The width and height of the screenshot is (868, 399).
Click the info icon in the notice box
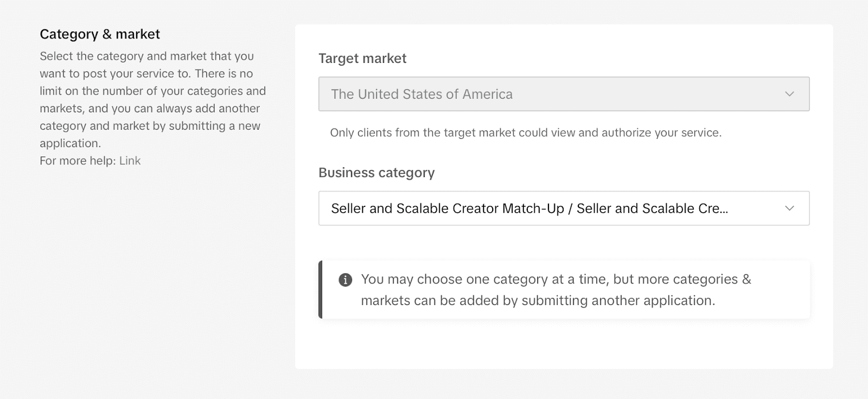coord(344,280)
